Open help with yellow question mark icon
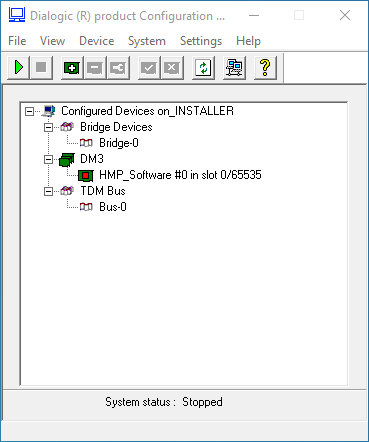 (x=265, y=68)
